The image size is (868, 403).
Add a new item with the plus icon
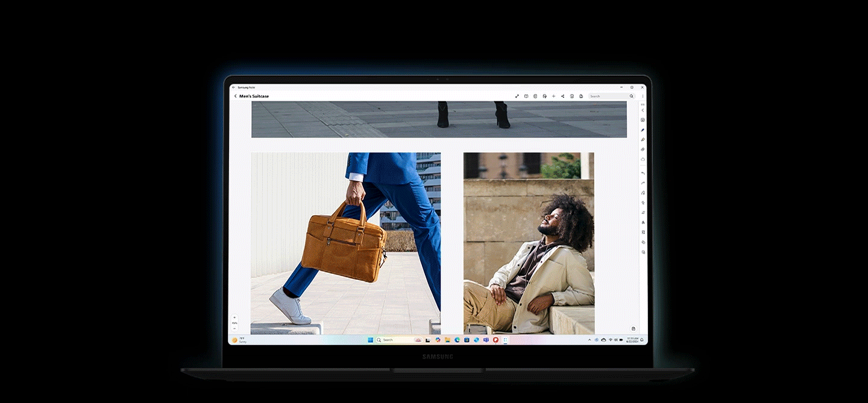[553, 96]
